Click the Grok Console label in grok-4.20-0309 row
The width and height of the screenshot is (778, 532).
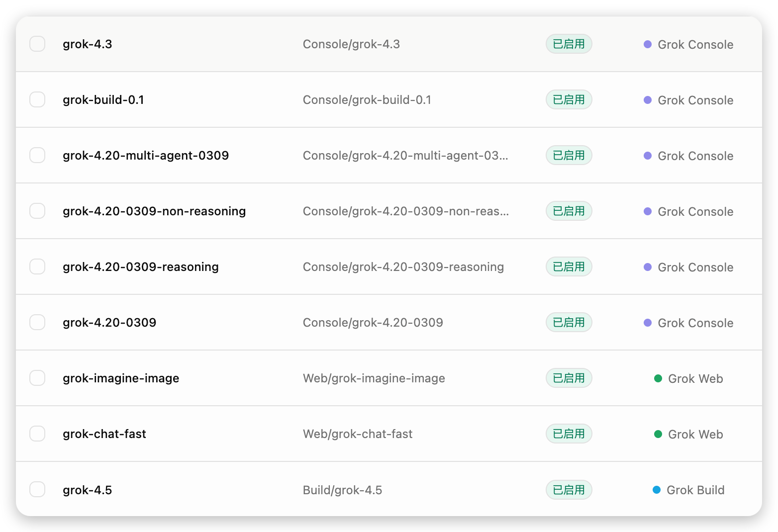[695, 323]
